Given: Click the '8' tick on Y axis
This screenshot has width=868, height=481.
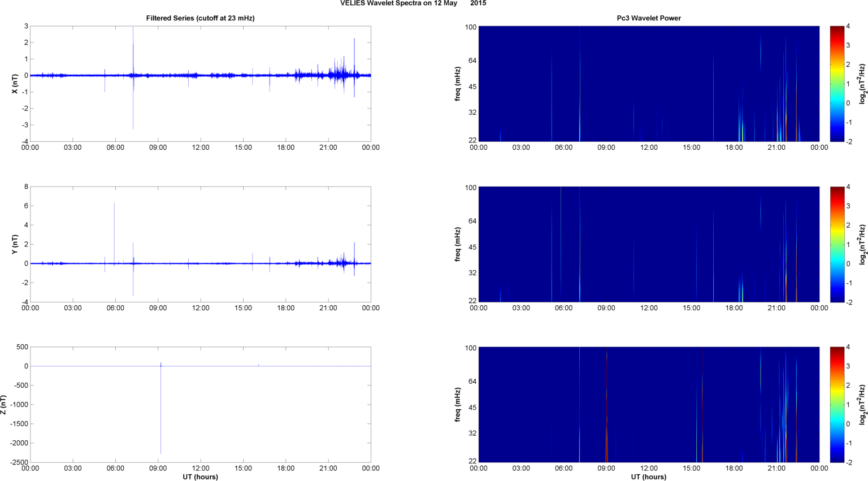Looking at the screenshot, I should tap(26, 187).
